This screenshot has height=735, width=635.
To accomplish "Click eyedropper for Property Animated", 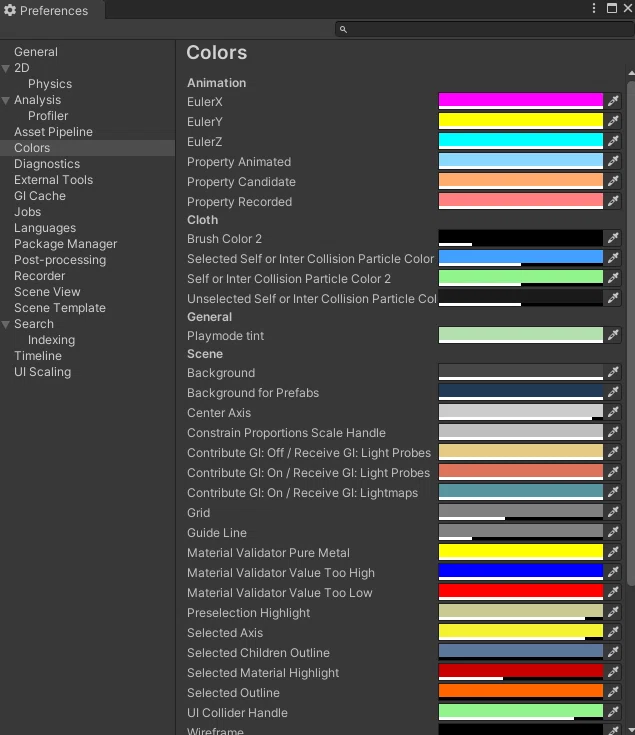I will [613, 161].
